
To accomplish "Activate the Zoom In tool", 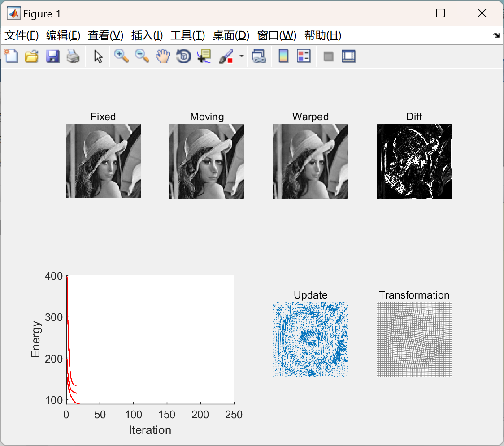I will pos(122,56).
